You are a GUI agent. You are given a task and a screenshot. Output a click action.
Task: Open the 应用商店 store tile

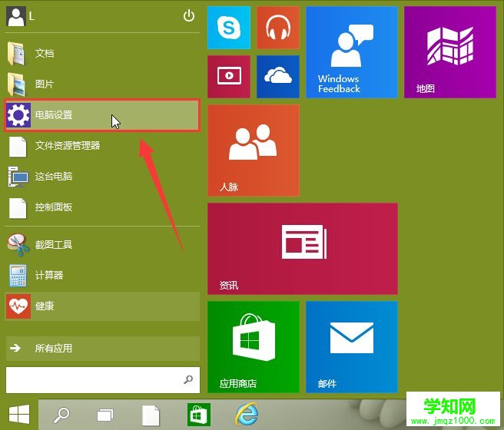click(x=254, y=347)
